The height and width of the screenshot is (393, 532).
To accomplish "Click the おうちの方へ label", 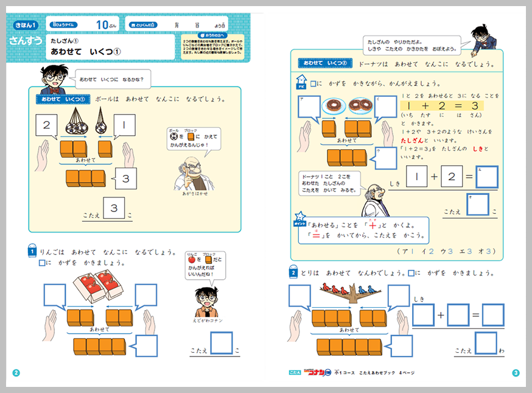I will pos(213,35).
